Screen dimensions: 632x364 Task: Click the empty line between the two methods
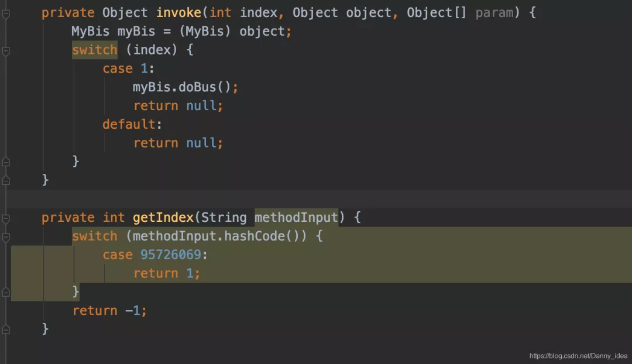click(316, 198)
